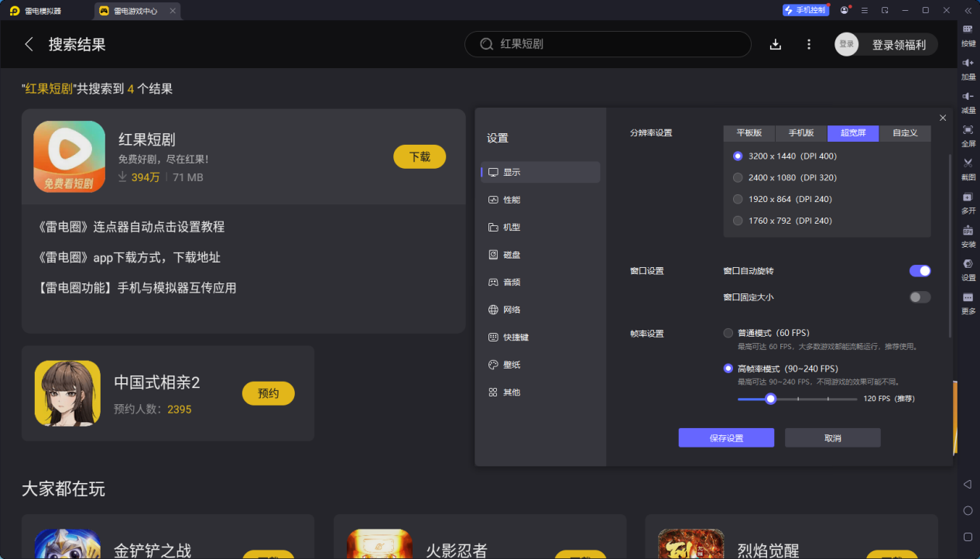Viewport: 980px width, 559px height.
Task: Expand the 更多 sidebar item
Action: click(967, 304)
